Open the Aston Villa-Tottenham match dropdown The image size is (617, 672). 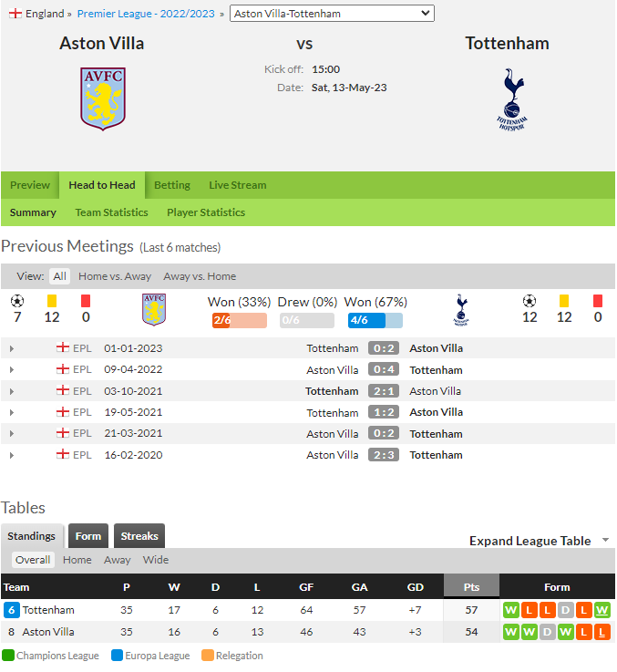pyautogui.click(x=332, y=14)
